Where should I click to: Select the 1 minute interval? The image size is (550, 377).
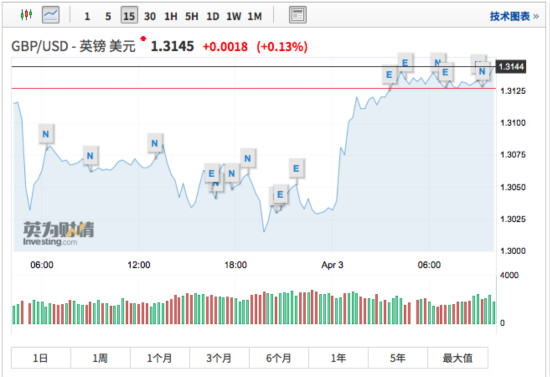click(87, 16)
